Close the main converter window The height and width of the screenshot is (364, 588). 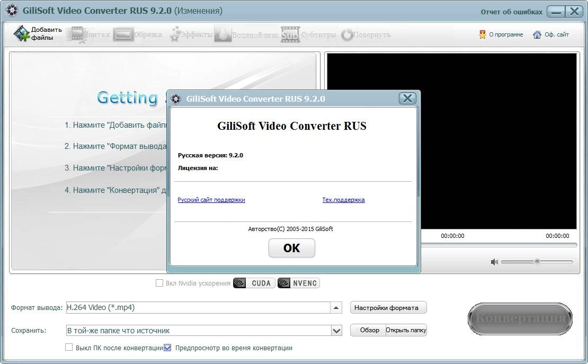[x=574, y=12]
